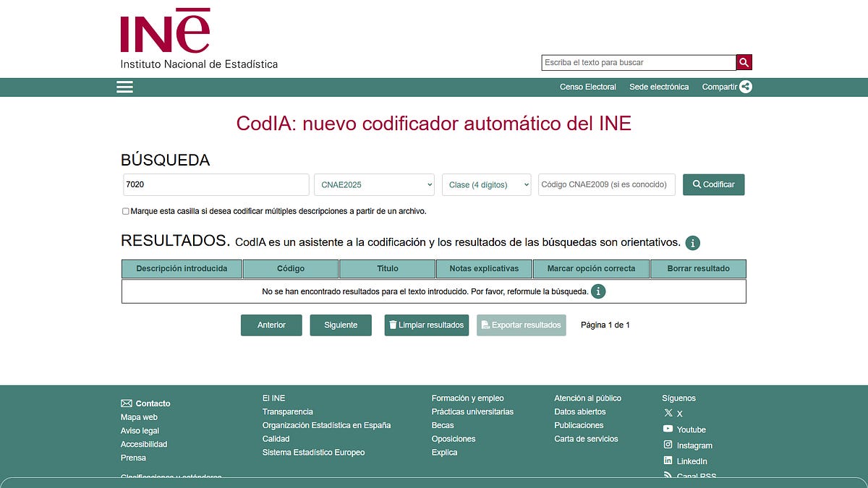868x488 pixels.
Task: Open Sistema Estadístico Europeo link
Action: (313, 453)
